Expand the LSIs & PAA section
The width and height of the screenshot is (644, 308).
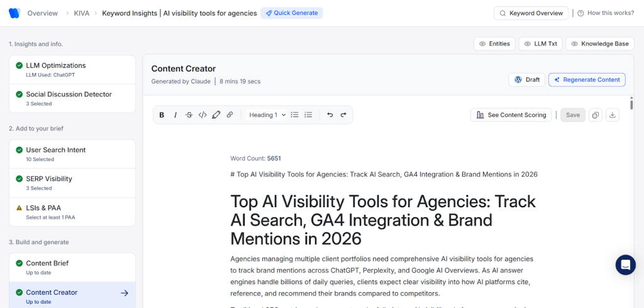(72, 212)
